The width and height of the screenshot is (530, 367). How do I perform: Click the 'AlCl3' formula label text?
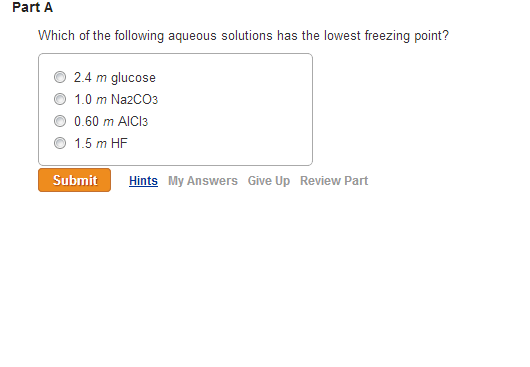coord(132,121)
